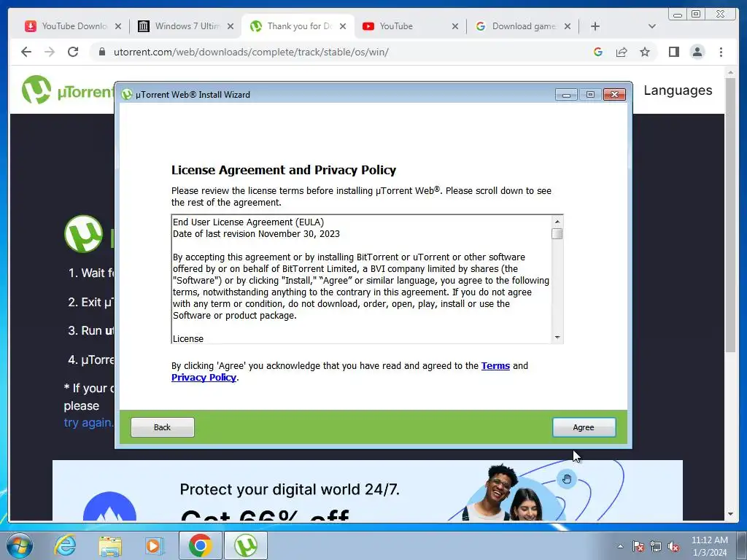Click the EULA scrollbar down arrow
The image size is (747, 560).
(557, 338)
